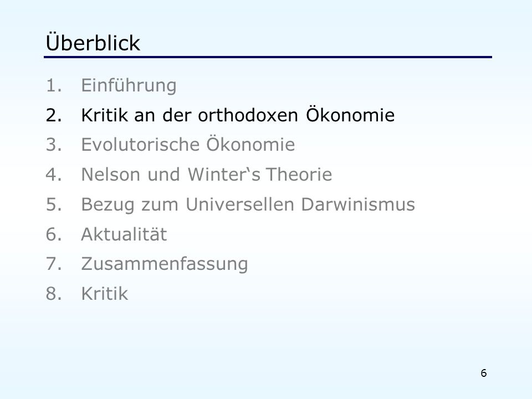Click the Aktualität list entry
532x399 pixels.
pos(124,234)
